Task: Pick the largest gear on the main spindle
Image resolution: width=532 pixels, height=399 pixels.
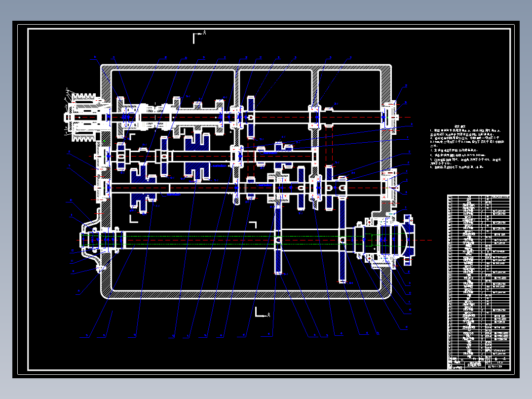Action: [342, 240]
